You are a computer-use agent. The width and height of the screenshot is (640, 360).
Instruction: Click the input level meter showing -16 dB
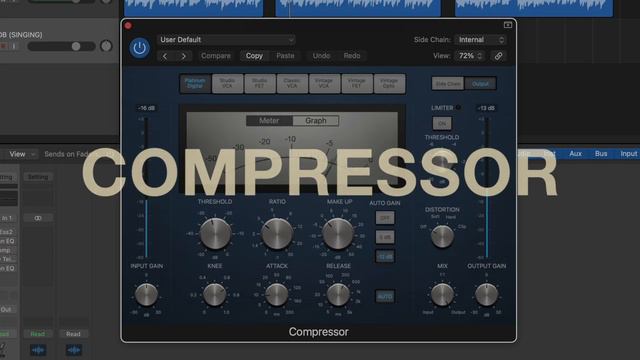pyautogui.click(x=147, y=188)
